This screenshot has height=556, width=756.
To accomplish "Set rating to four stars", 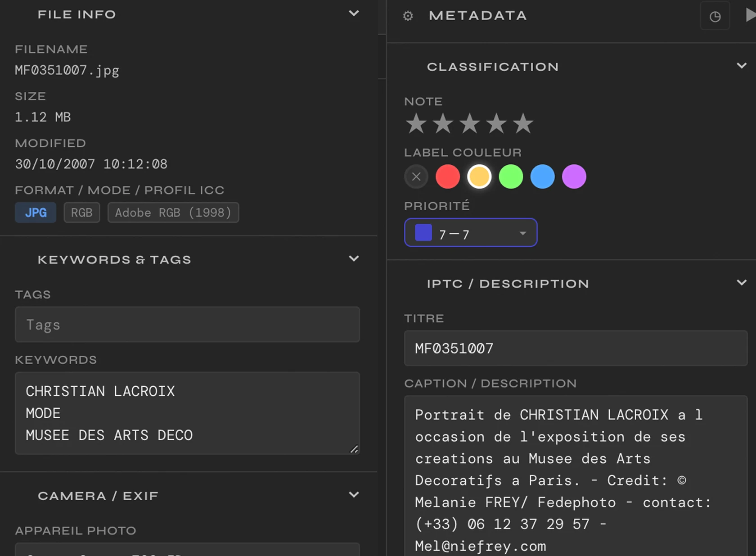I will point(496,123).
